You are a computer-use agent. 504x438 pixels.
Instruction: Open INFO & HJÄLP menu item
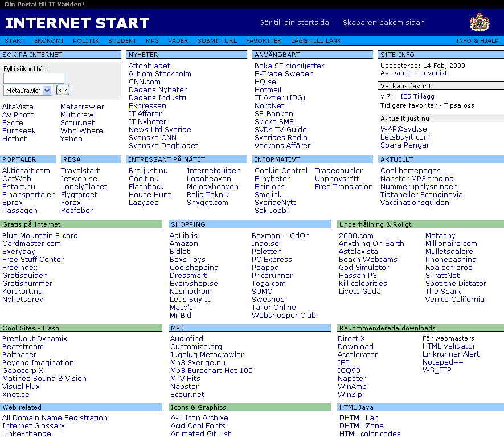(477, 41)
